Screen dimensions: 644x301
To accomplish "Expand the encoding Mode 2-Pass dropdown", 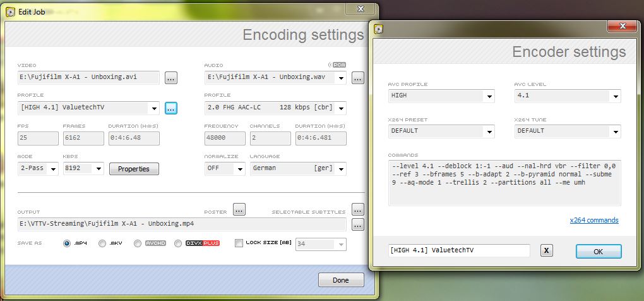I will (x=52, y=169).
